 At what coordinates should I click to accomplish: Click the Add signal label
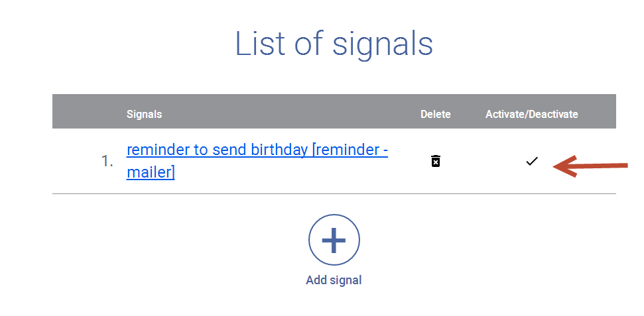(334, 280)
